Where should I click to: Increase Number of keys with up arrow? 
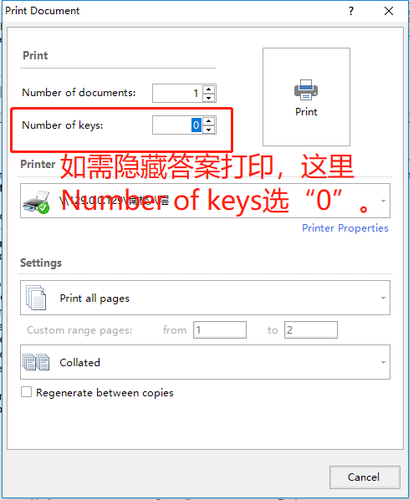coord(209,121)
